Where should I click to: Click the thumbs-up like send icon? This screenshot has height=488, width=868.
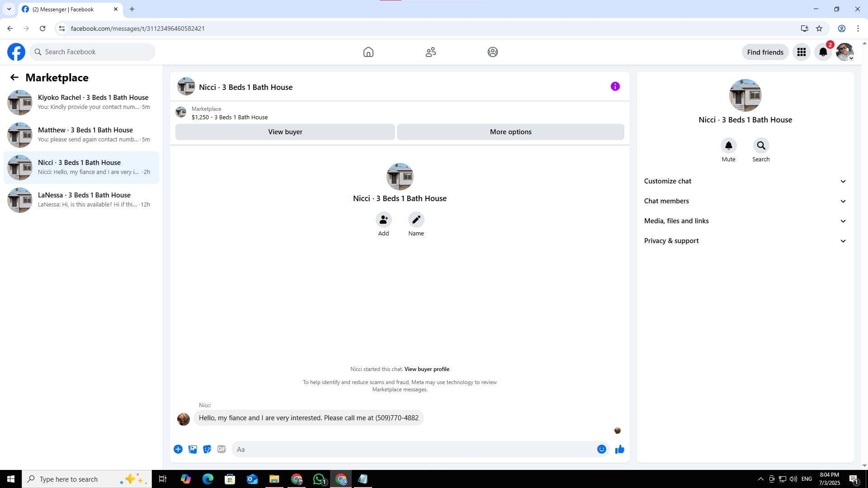619,449
